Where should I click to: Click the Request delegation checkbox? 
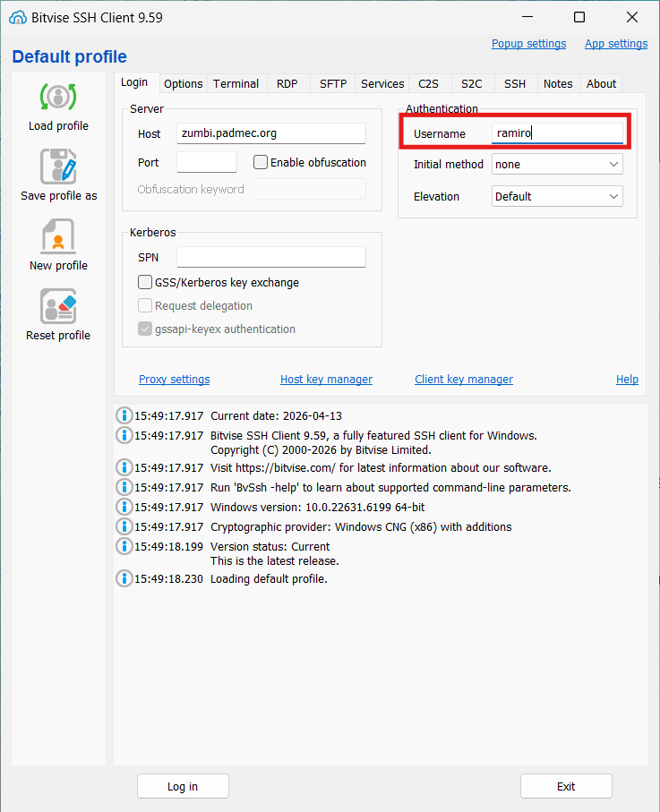tap(145, 305)
